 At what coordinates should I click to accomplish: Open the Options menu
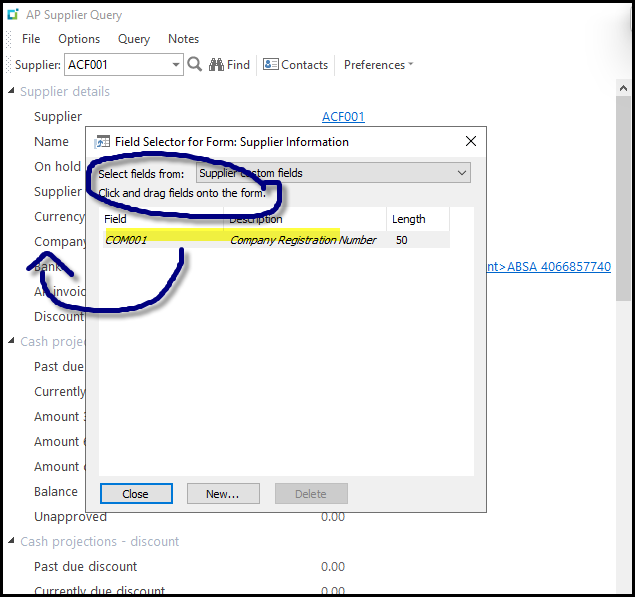(79, 39)
